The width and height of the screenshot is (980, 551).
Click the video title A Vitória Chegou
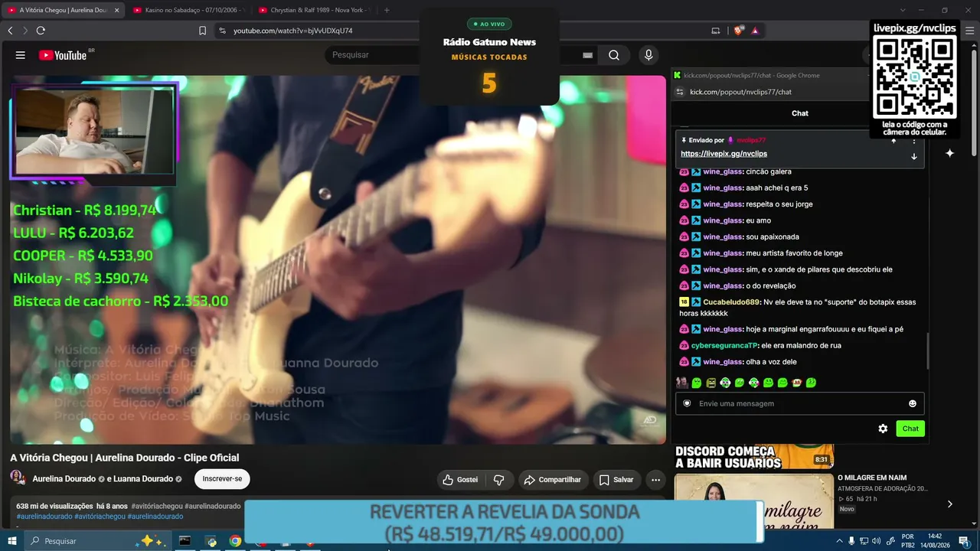pyautogui.click(x=125, y=458)
